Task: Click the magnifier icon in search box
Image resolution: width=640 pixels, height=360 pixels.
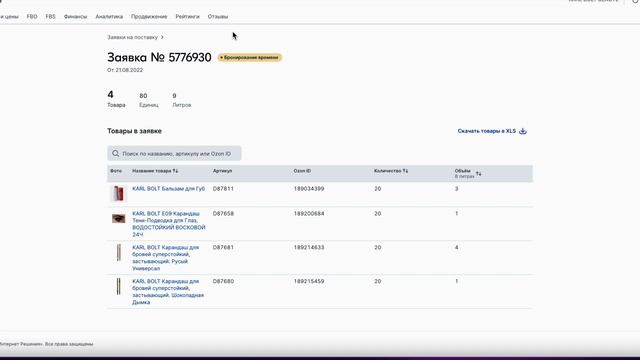Action: point(116,153)
